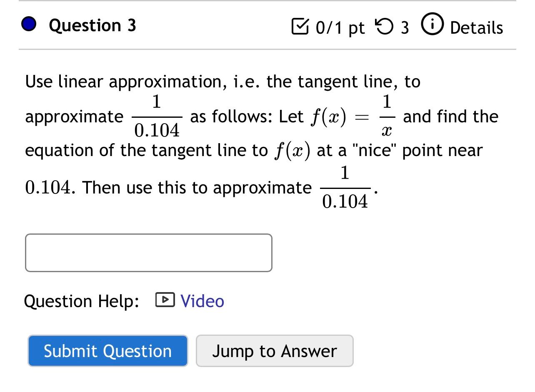Select the Question 3 header
The image size is (535, 392).
(92, 25)
